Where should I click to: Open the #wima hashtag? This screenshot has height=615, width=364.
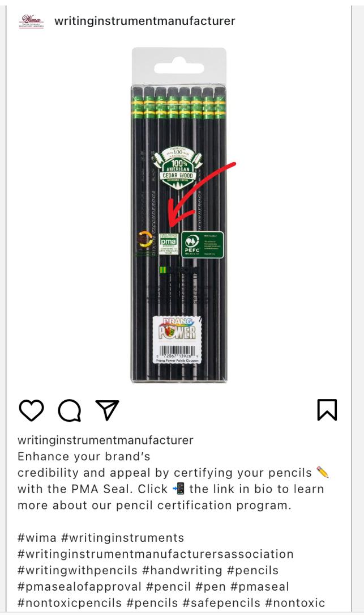click(x=37, y=538)
